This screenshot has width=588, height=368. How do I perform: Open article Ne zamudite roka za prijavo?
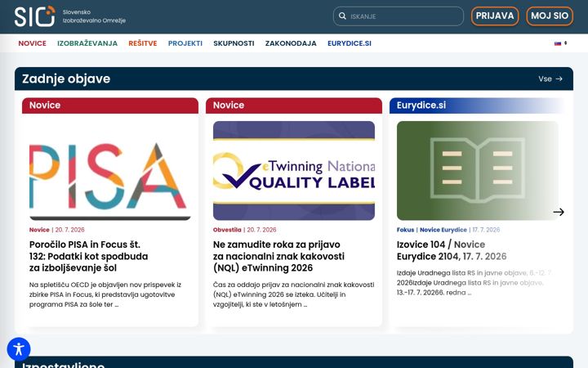(278, 256)
